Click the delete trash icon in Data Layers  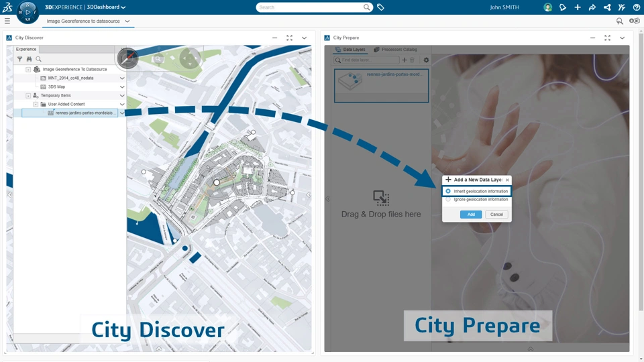point(412,60)
